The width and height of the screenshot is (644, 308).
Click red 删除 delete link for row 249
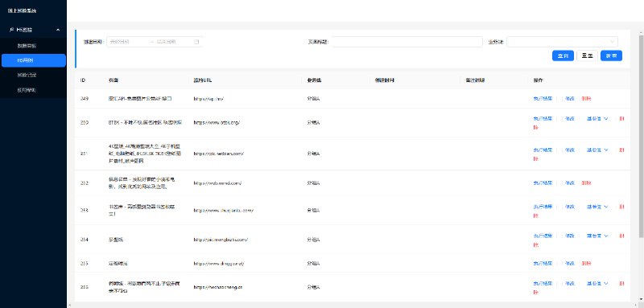coord(587,99)
